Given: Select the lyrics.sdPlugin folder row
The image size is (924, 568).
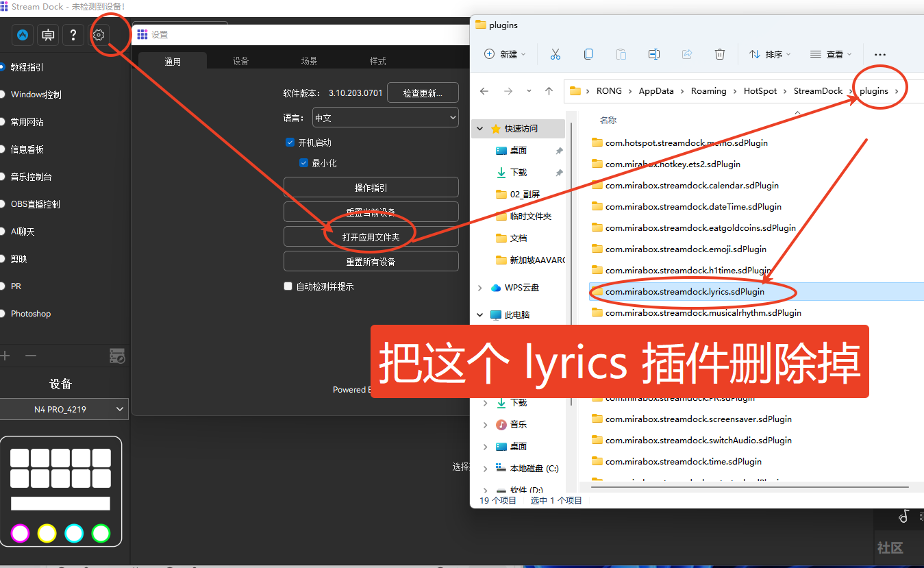Looking at the screenshot, I should click(756, 292).
